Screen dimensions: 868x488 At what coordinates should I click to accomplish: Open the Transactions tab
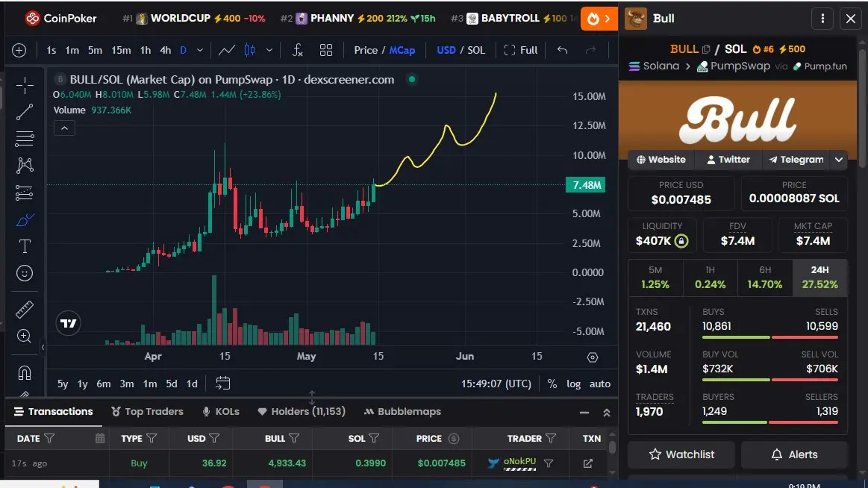pos(54,412)
